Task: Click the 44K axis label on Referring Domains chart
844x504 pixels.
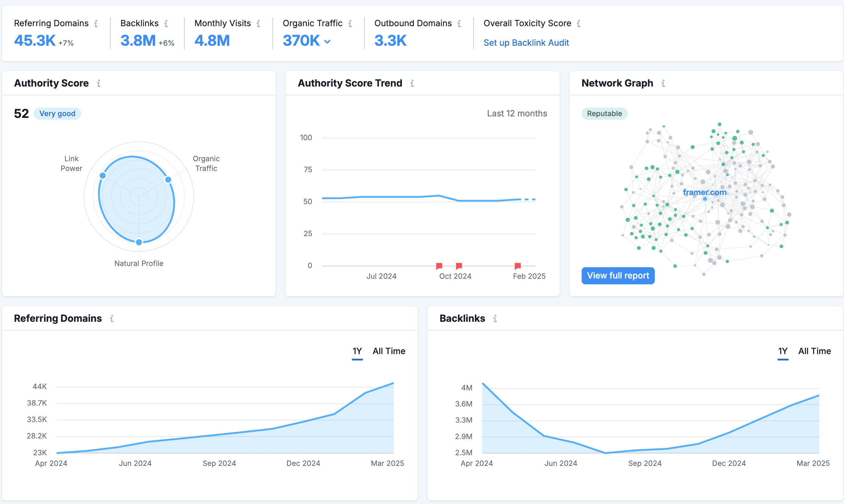Action: pyautogui.click(x=40, y=386)
